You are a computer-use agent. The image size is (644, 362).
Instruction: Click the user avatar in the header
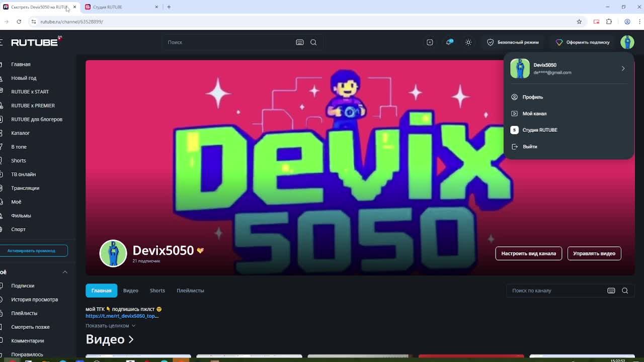click(x=627, y=42)
